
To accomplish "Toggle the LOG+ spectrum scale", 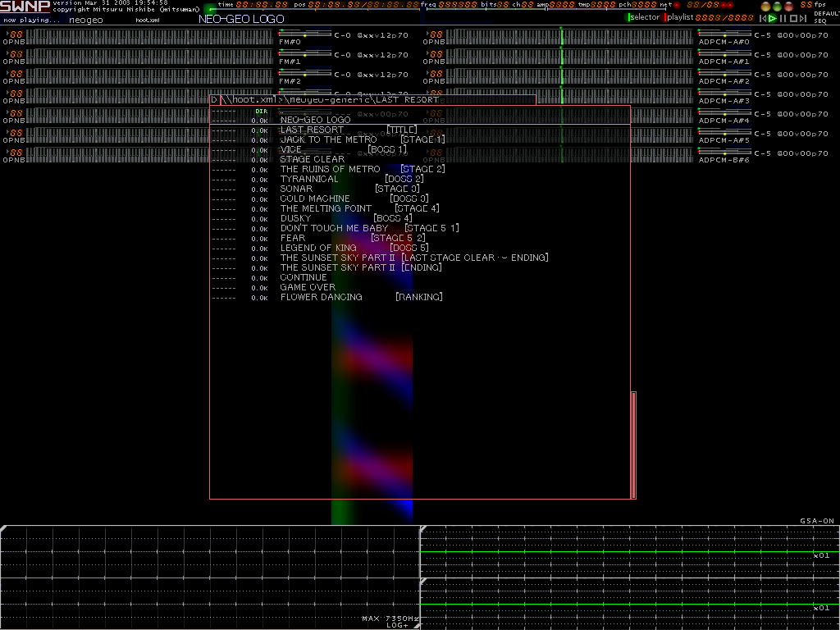I will [398, 625].
